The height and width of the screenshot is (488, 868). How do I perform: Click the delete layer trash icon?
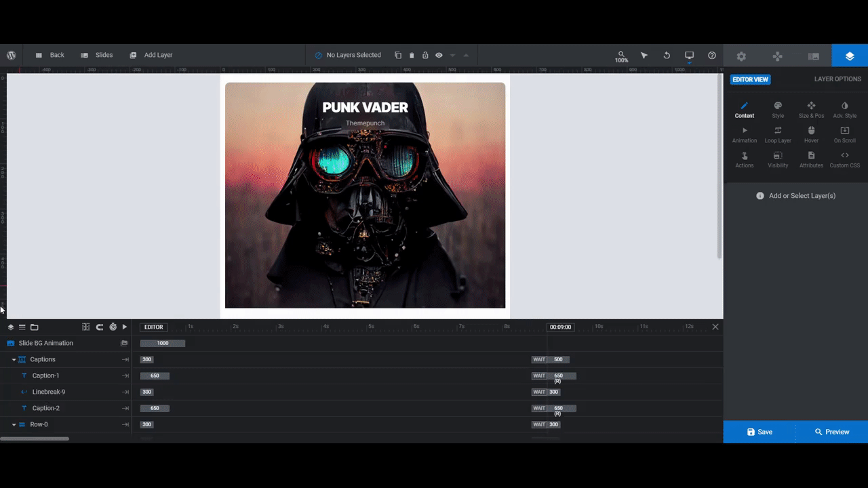tap(412, 55)
